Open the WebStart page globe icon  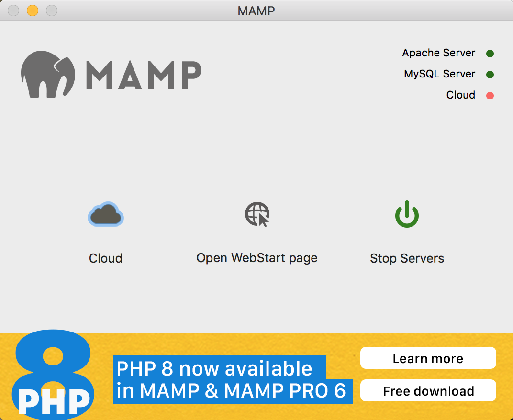[257, 214]
